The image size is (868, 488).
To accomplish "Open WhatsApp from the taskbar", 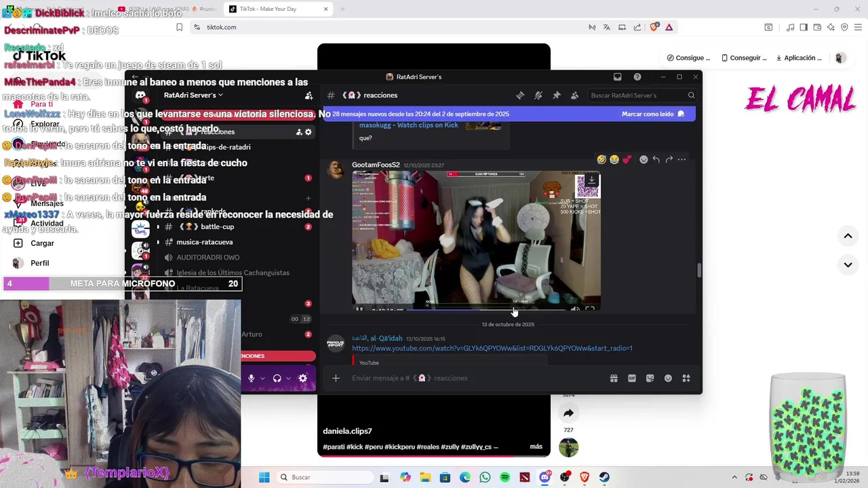I will pyautogui.click(x=485, y=477).
